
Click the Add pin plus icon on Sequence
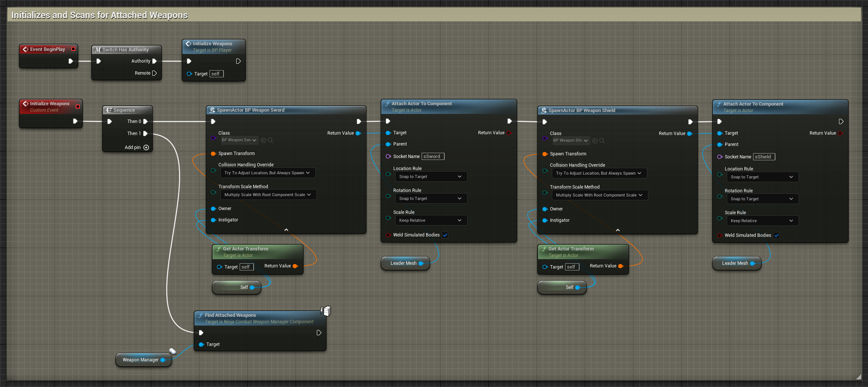[x=146, y=147]
